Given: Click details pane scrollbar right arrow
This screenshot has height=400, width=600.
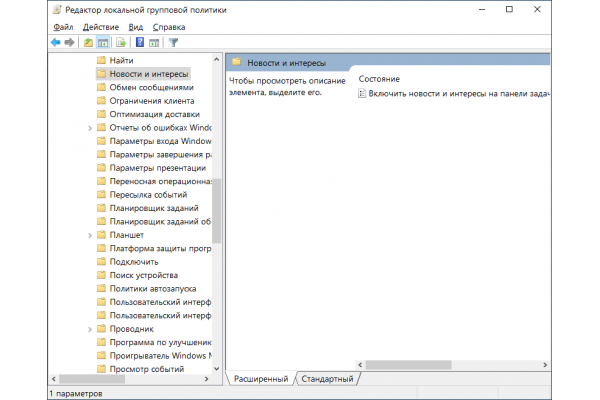Looking at the screenshot, I should click(545, 365).
